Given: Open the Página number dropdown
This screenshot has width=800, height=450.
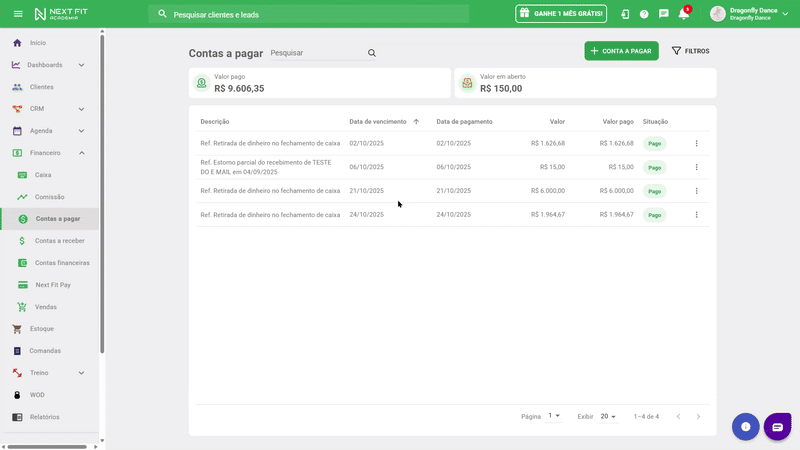Looking at the screenshot, I should click(x=554, y=416).
